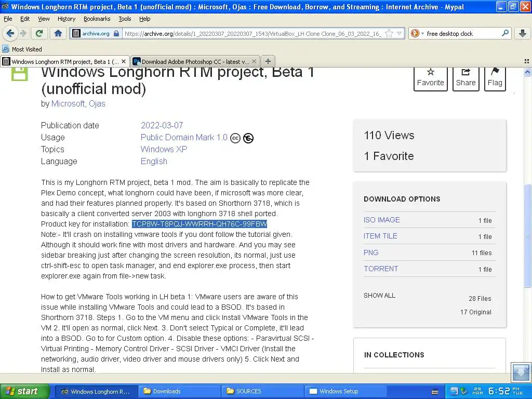Click the on-screen keyboard tray icon
Viewport: 532px width, 399px height.
coord(435,392)
